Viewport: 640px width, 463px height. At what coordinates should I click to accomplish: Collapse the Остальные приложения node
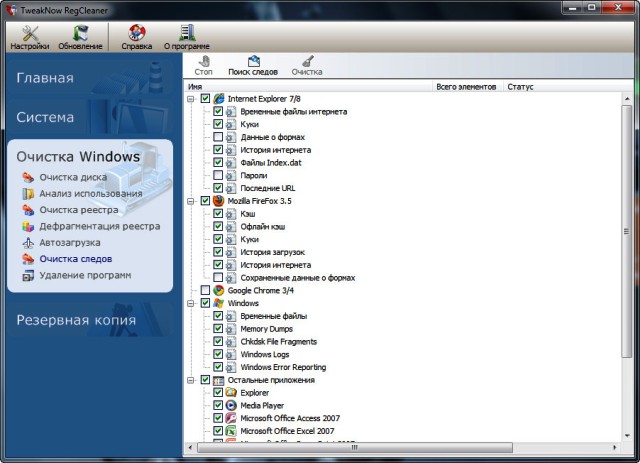pos(191,380)
